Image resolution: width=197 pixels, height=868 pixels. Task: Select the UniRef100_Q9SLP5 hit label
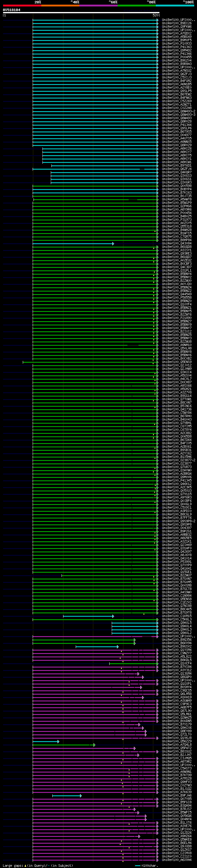[x=177, y=91]
